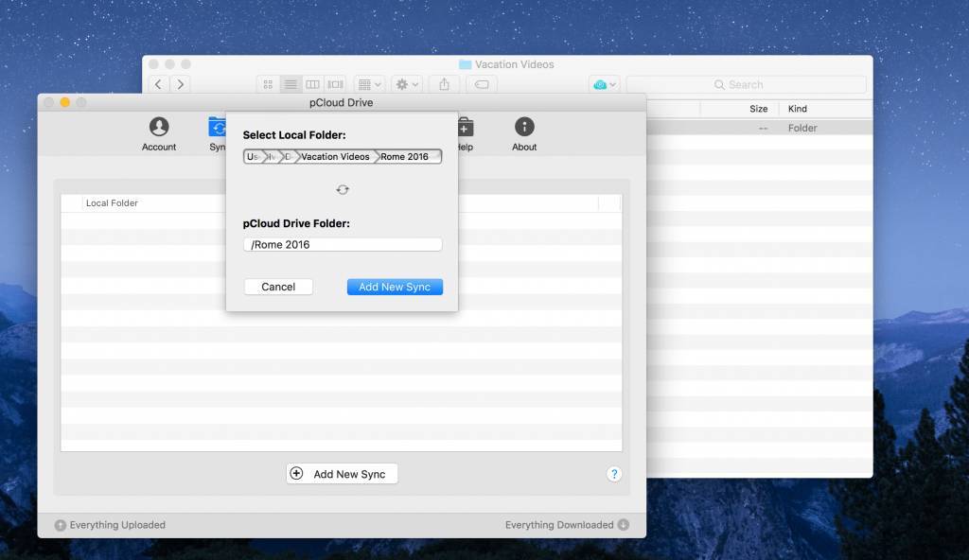The height and width of the screenshot is (560, 969).
Task: Open the Help tab in pCloud Drive
Action: point(466,134)
